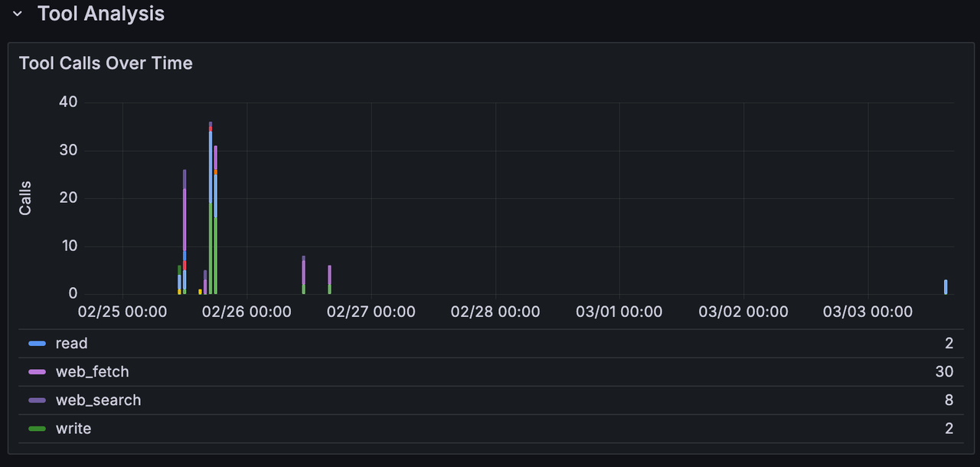Viewport: 980px width, 467px height.
Task: Click the Tool Analysis row title
Action: pos(100,14)
